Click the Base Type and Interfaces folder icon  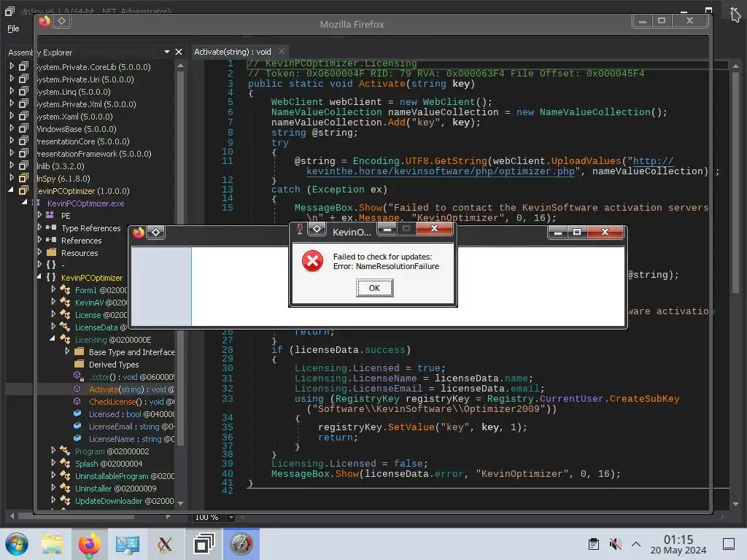click(x=80, y=351)
